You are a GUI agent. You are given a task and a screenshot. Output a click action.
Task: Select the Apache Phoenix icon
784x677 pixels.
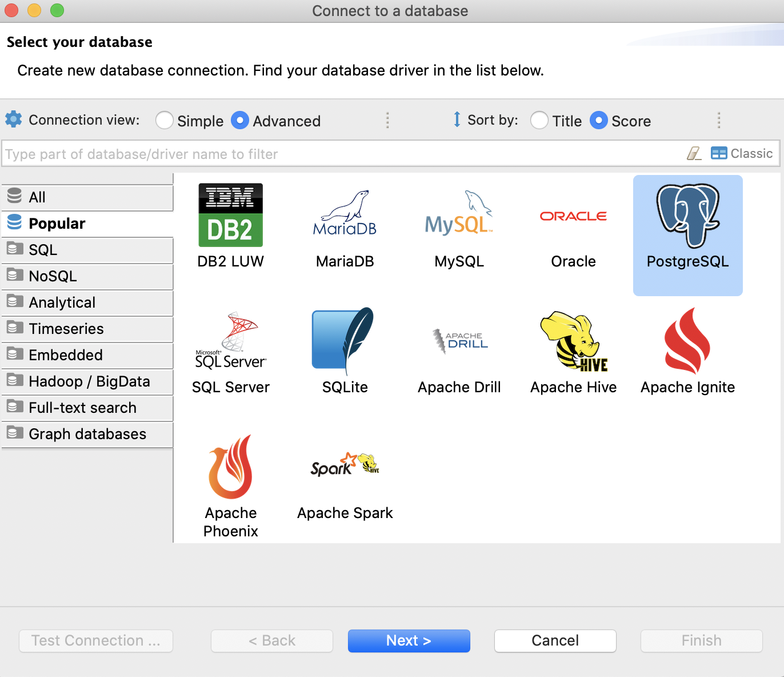click(230, 467)
